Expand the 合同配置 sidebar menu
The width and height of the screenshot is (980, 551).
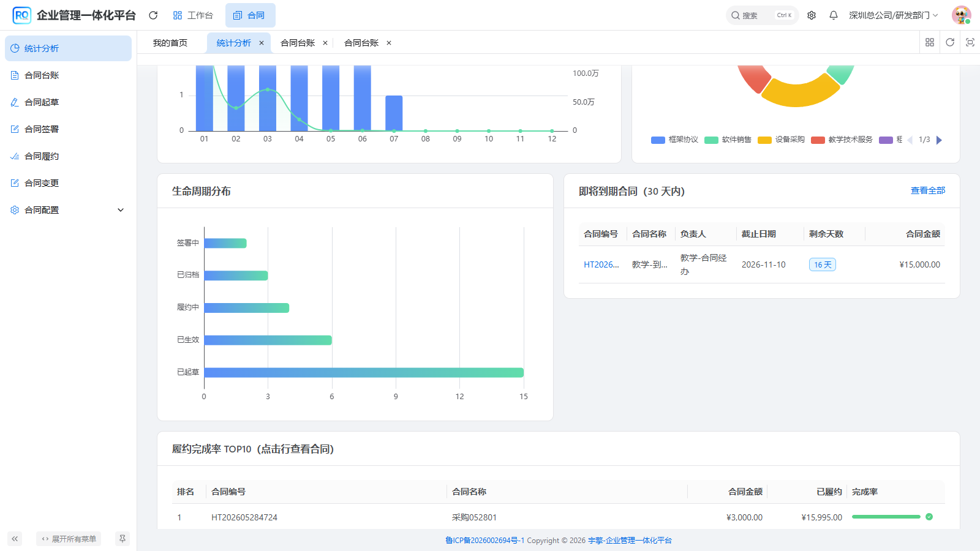pyautogui.click(x=68, y=210)
